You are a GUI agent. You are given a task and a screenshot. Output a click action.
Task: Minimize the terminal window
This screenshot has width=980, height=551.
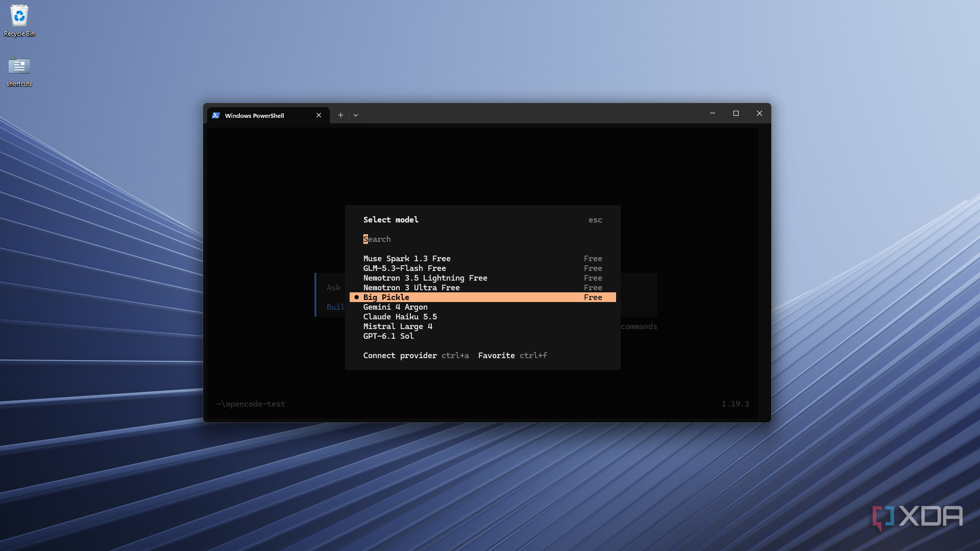point(713,113)
